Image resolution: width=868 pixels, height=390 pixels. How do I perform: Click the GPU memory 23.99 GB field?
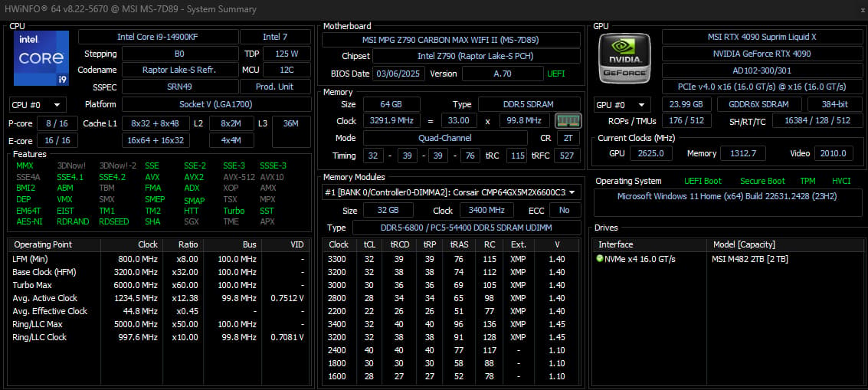[686, 105]
